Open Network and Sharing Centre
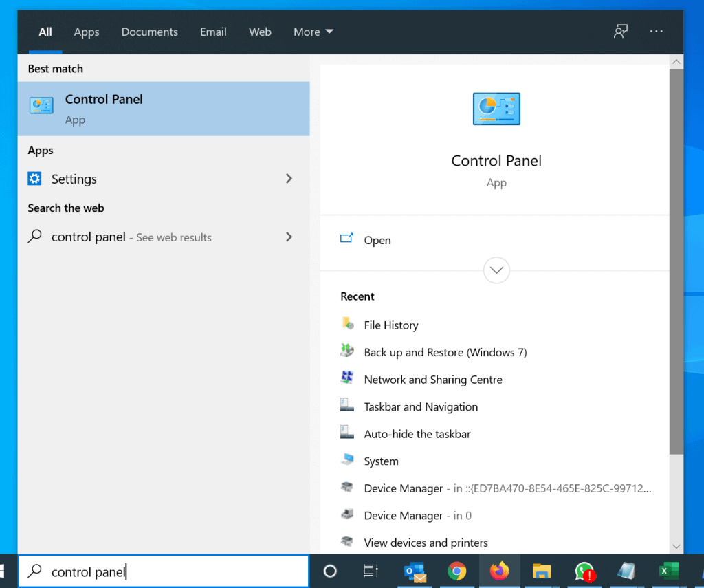The width and height of the screenshot is (704, 588). pos(433,380)
